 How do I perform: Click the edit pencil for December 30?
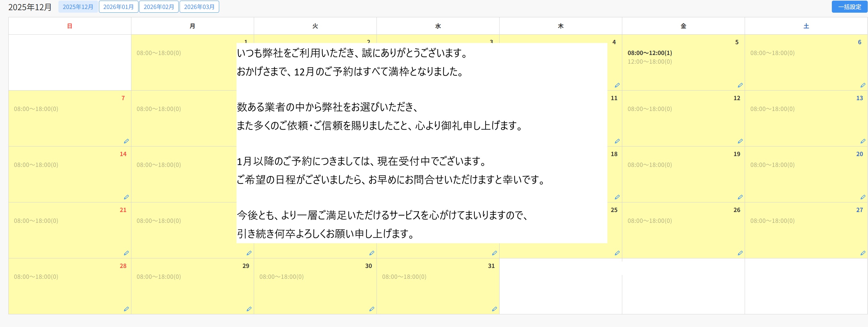(x=372, y=309)
